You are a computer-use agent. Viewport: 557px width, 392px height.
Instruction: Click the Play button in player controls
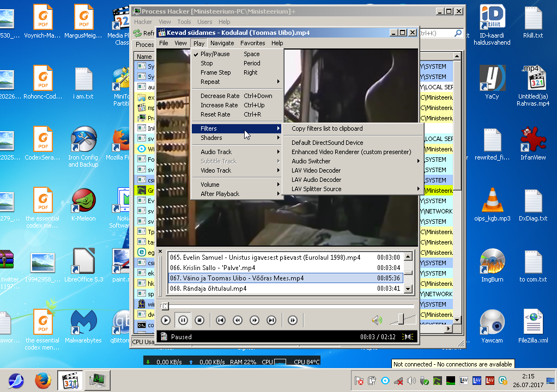point(166,321)
